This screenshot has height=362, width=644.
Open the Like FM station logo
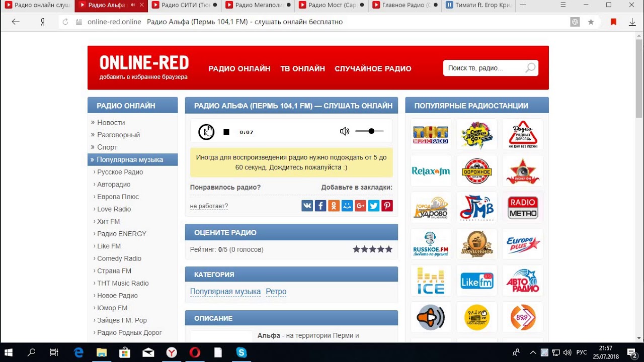[477, 281]
